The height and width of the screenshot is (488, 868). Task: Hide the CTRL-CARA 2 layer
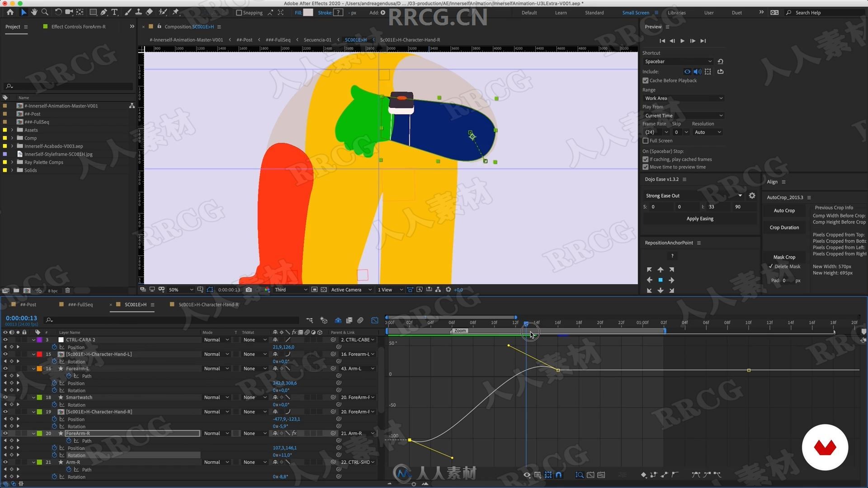pyautogui.click(x=5, y=340)
